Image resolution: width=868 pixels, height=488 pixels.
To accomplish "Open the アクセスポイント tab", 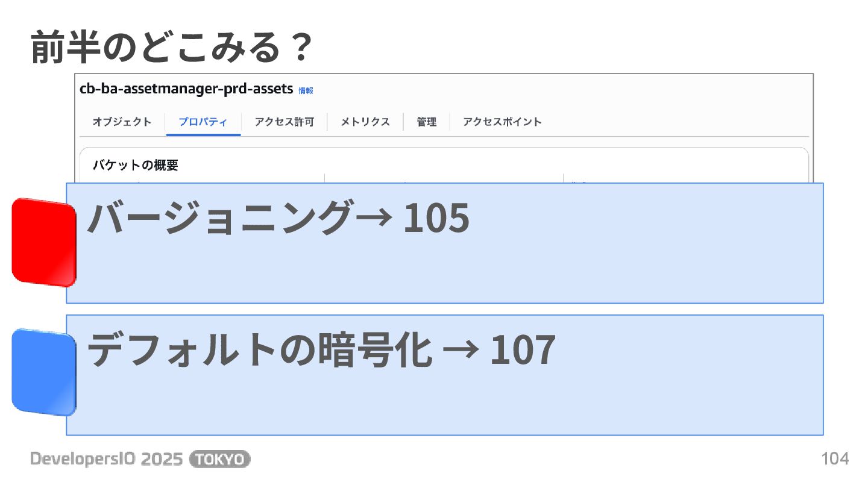I will click(502, 122).
